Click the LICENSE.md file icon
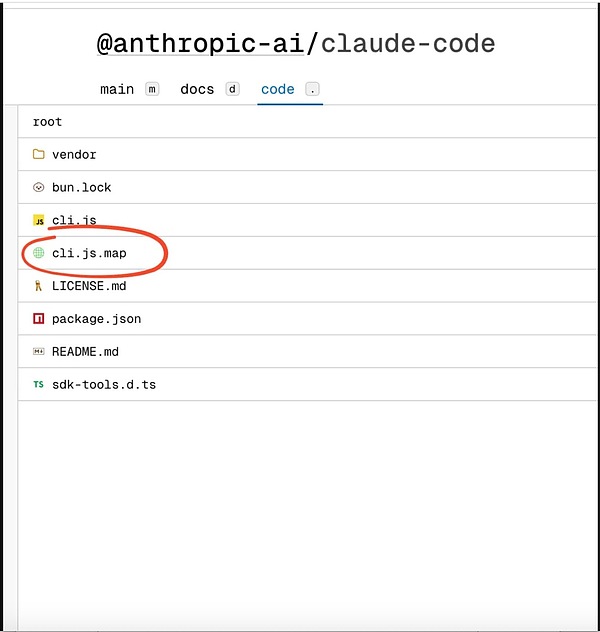600x632 pixels. coord(39,286)
